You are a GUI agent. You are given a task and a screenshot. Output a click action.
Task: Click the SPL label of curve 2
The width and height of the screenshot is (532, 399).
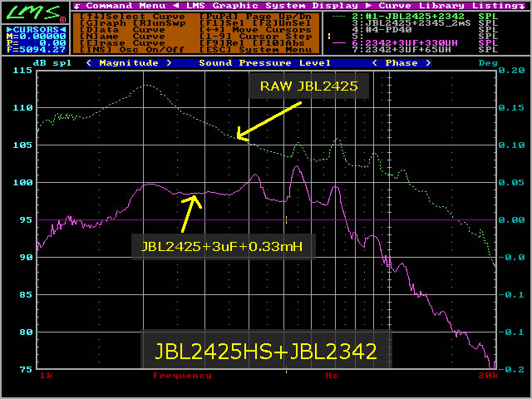pos(488,16)
